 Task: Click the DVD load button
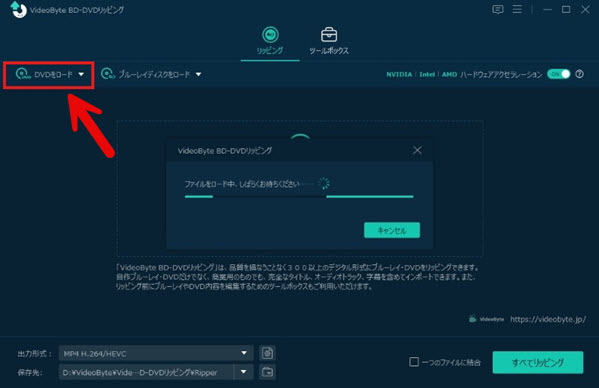44,74
